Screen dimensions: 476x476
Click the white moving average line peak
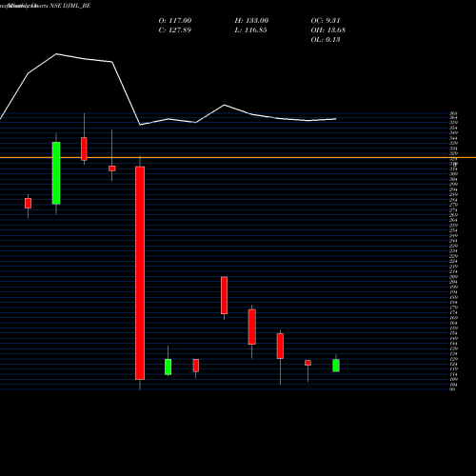56,54
